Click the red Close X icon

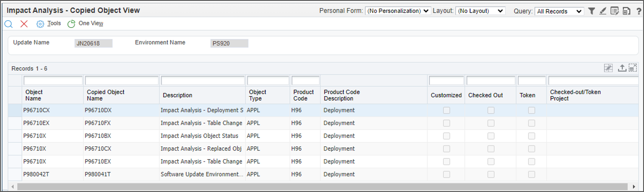(x=24, y=24)
